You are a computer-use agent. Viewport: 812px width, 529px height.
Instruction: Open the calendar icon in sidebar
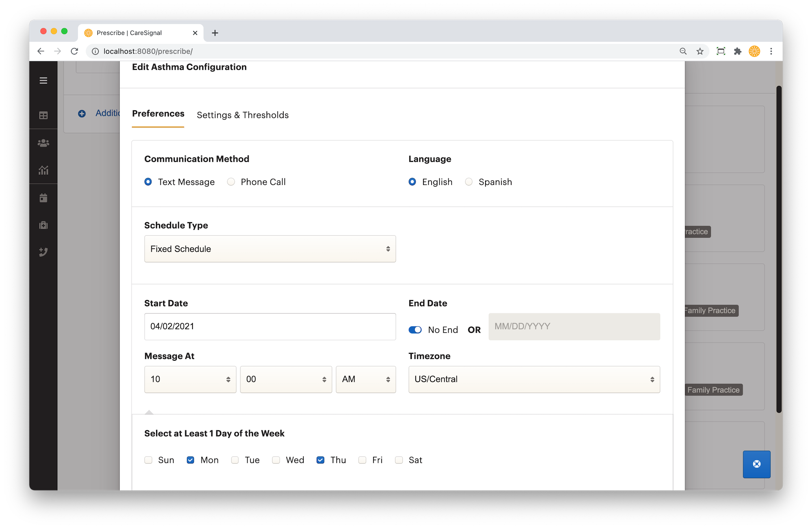(x=43, y=198)
